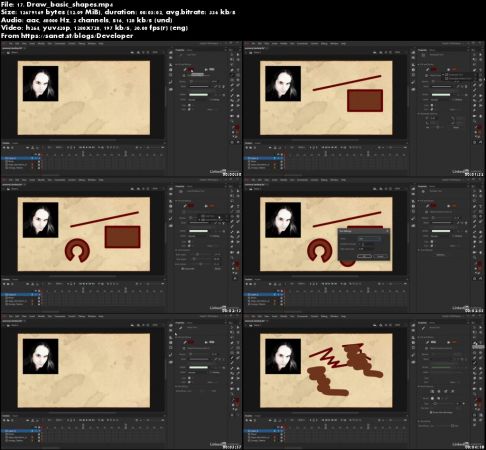Click the woman's photo thumbnail in the dialog frame
This screenshot has width=486, height=450.
click(x=283, y=220)
